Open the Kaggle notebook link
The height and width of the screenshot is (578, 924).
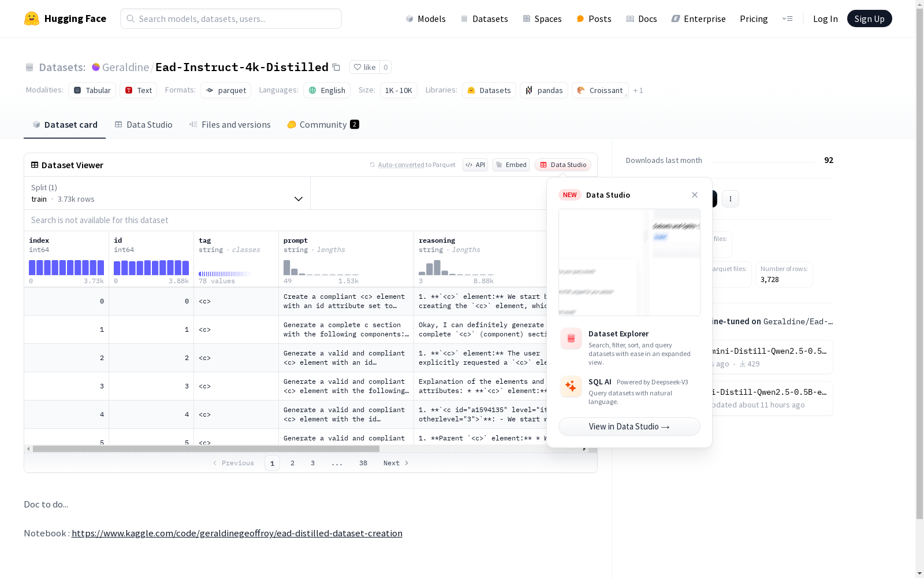pos(237,533)
